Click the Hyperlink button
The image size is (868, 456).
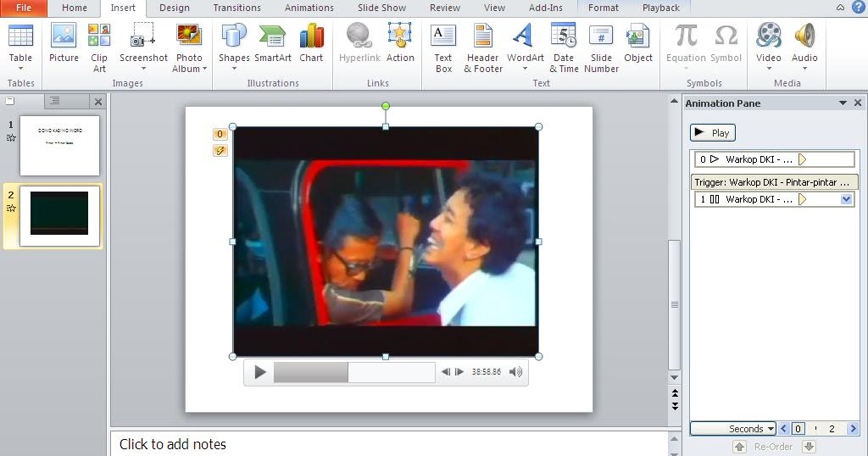point(359,43)
